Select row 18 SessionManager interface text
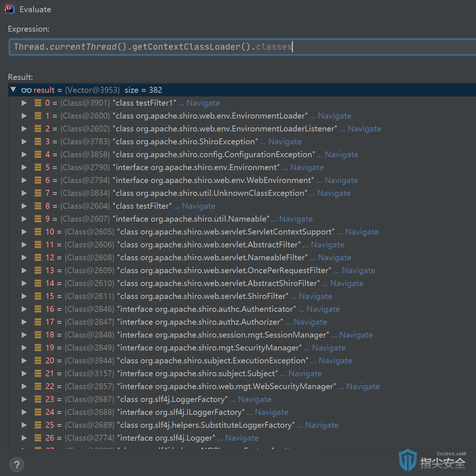The width and height of the screenshot is (476, 476). coord(223,335)
